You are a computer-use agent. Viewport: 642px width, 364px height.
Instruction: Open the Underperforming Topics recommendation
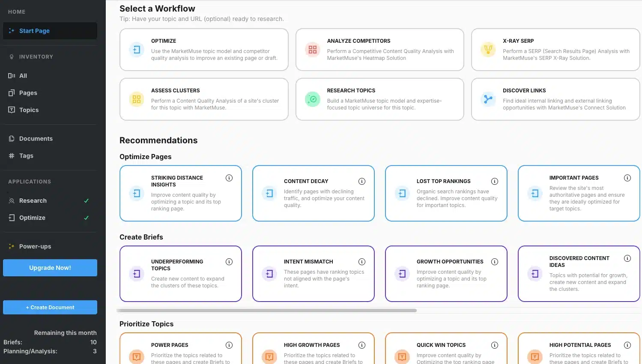[181, 274]
